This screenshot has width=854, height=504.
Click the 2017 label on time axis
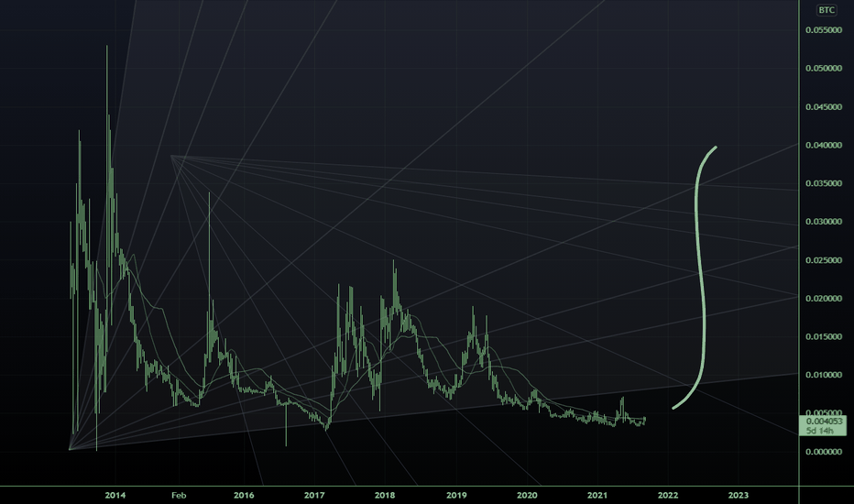(314, 495)
